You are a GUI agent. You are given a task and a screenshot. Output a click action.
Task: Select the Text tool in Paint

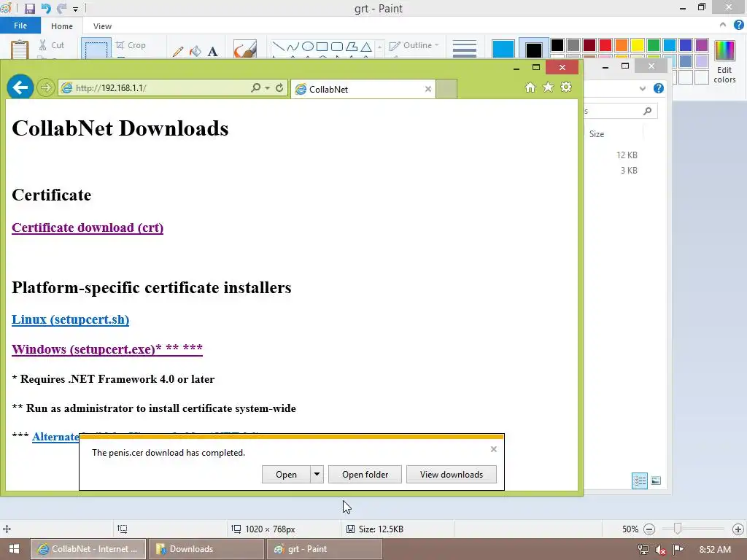[213, 51]
